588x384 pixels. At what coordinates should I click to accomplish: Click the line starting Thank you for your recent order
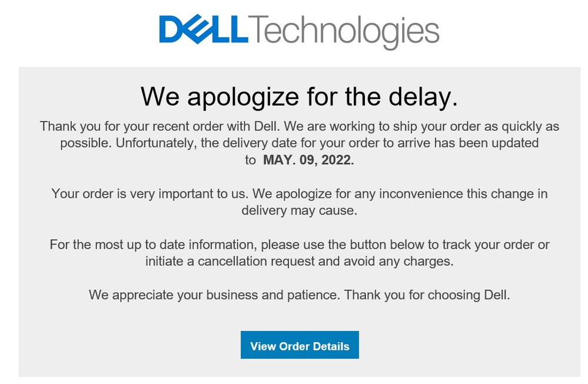[299, 127]
